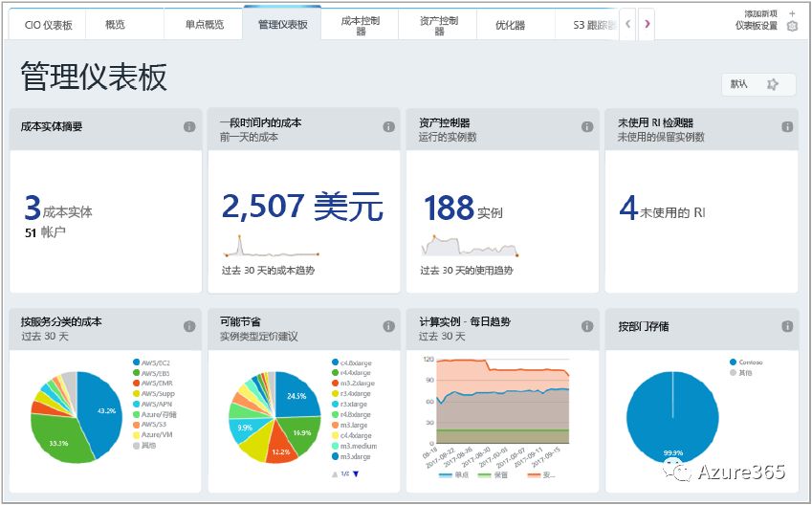This screenshot has width=812, height=505.
Task: Go to next legend page in 可能节省
Action: point(356,474)
